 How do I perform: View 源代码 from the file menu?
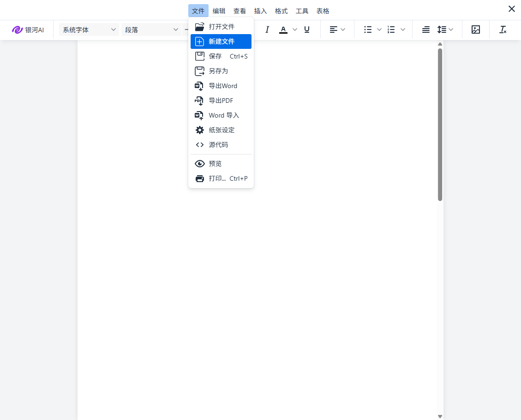221,145
